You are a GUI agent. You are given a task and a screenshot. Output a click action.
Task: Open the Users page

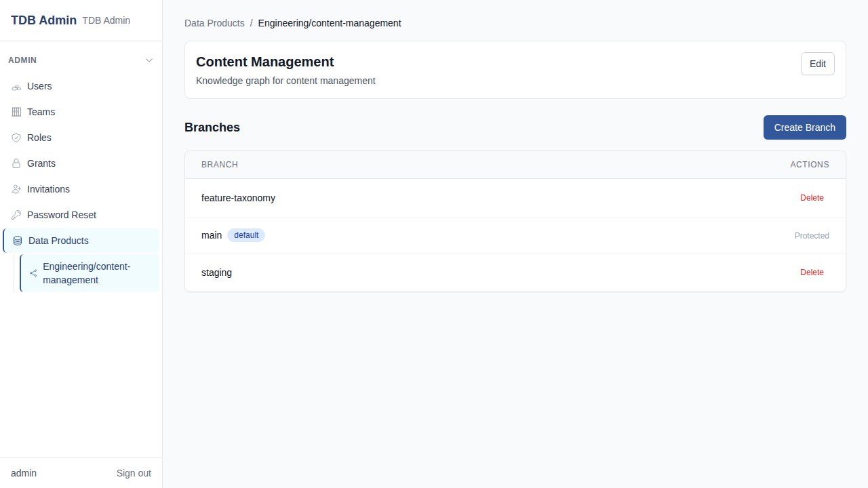pyautogui.click(x=81, y=86)
